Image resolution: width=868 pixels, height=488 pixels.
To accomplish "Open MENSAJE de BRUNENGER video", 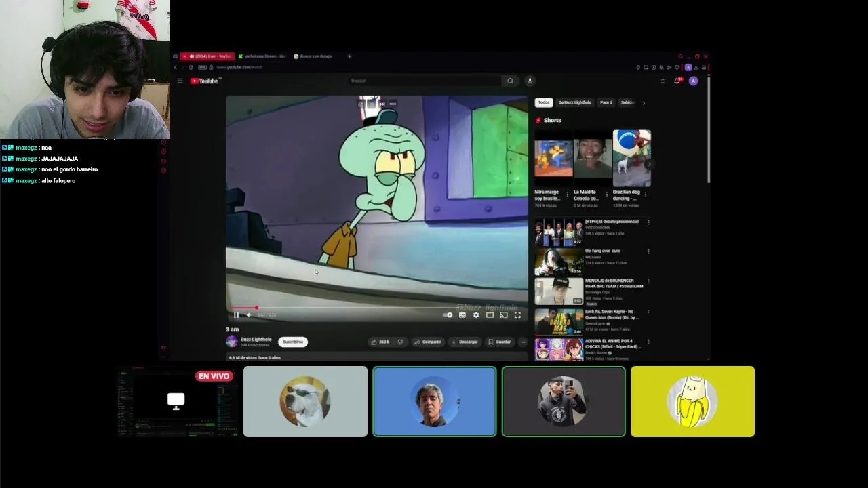I will (559, 291).
